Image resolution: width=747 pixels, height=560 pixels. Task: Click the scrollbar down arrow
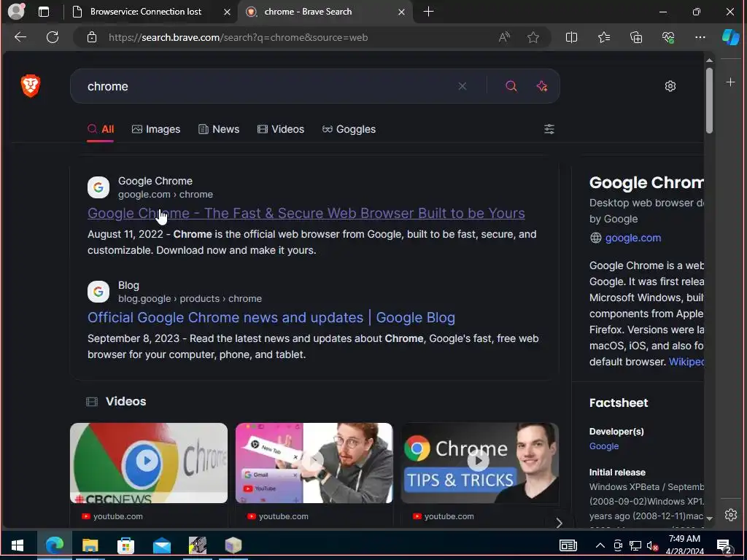pos(709,518)
